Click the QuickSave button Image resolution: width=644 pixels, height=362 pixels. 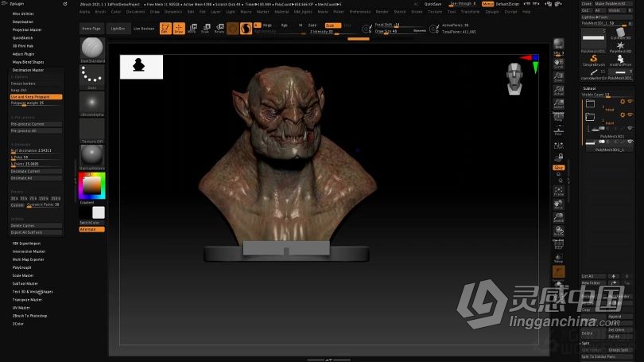pos(433,4)
